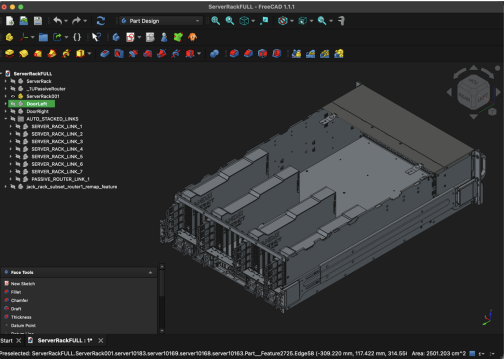Click the Fillet toolbar icon
Viewport: 504px width, 360px height.
pos(234,53)
